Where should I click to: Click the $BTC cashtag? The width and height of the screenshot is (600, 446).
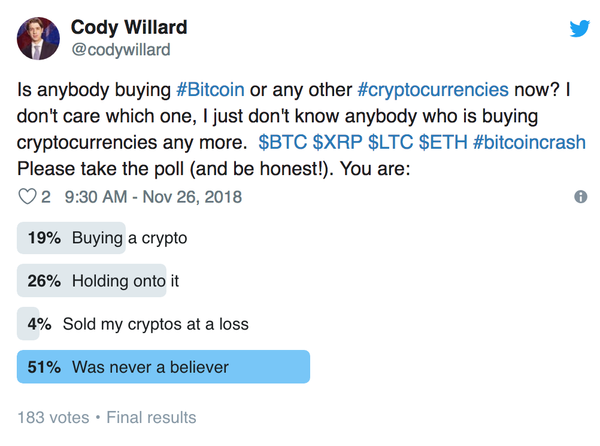coord(282,142)
